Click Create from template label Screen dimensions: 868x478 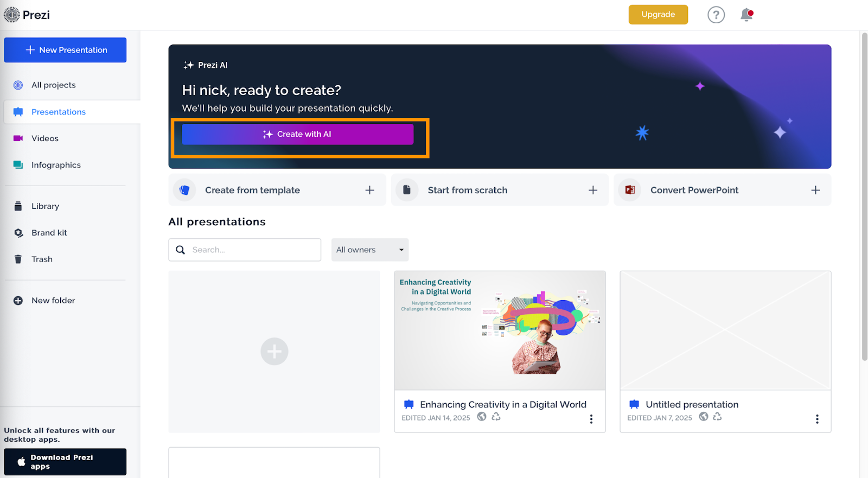252,190
